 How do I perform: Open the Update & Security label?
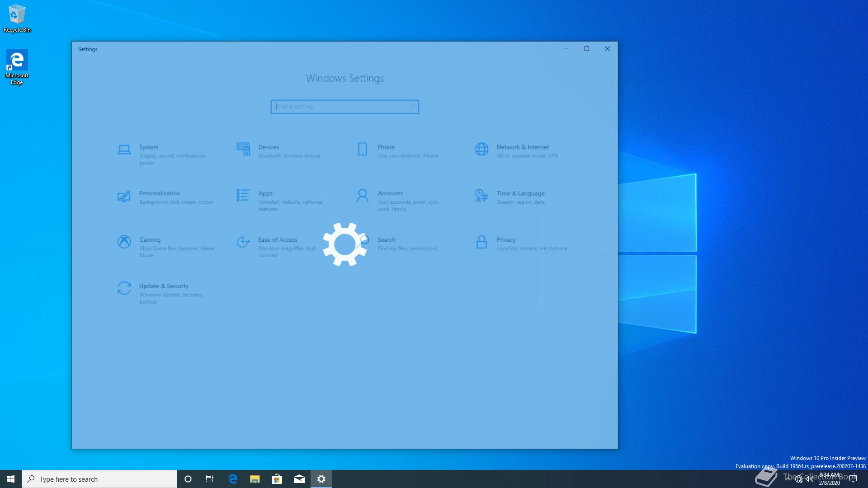(x=164, y=286)
